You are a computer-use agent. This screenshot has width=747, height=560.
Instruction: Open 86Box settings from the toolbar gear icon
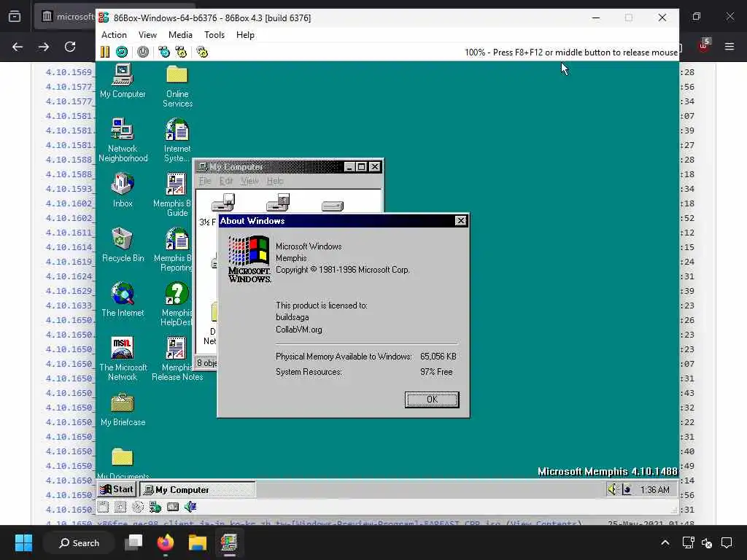point(202,52)
